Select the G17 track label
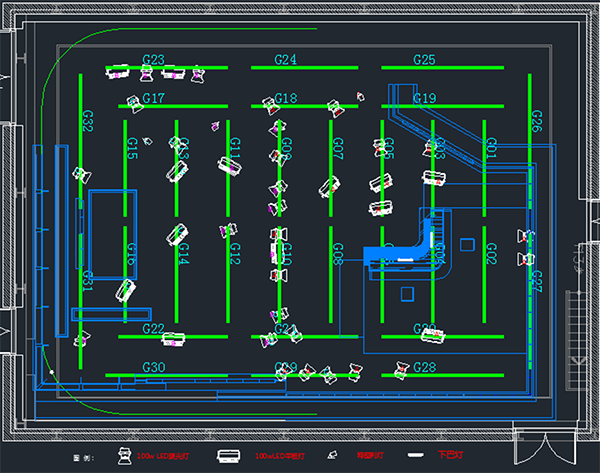 (x=154, y=98)
